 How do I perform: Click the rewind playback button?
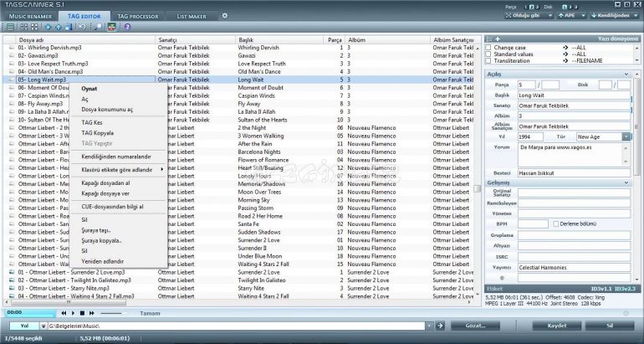click(64, 313)
